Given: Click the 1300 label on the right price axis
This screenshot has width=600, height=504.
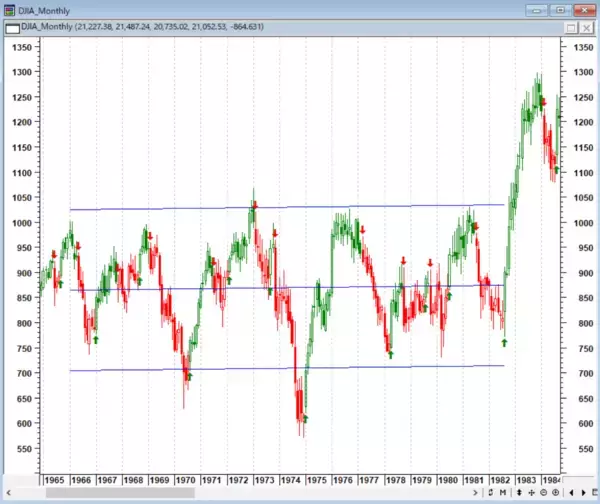Looking at the screenshot, I should tap(583, 72).
